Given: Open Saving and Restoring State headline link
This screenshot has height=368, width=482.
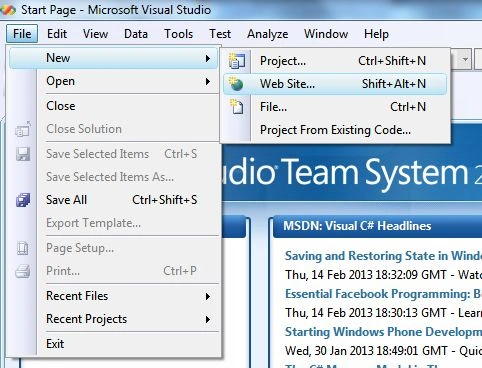Looking at the screenshot, I should click(383, 256).
